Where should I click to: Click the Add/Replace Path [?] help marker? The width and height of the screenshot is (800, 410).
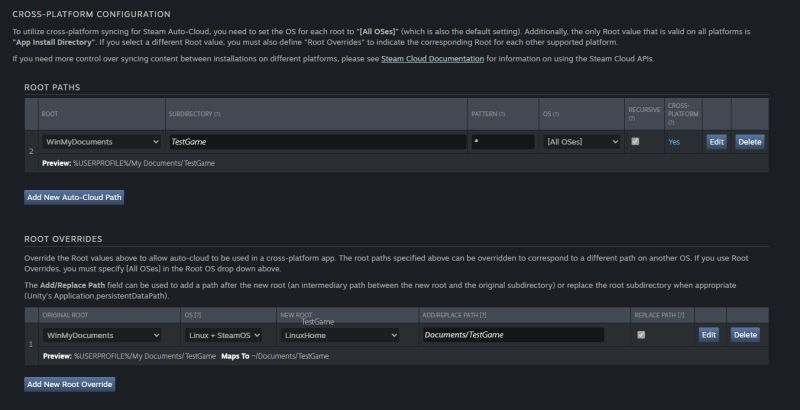tap(483, 315)
